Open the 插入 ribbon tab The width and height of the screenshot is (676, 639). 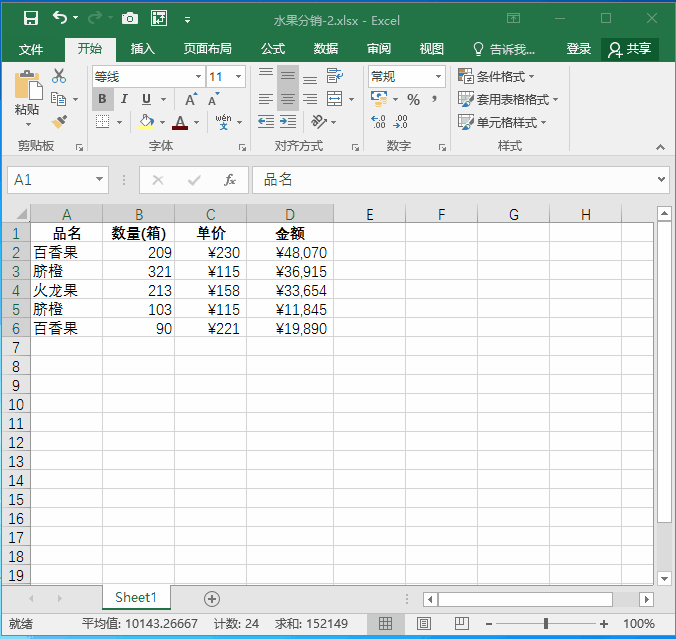[143, 49]
